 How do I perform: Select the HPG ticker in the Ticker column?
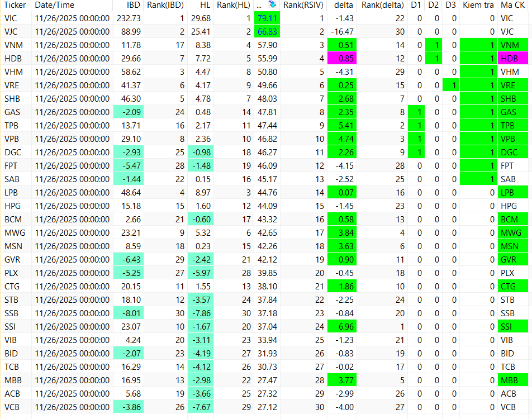point(12,206)
